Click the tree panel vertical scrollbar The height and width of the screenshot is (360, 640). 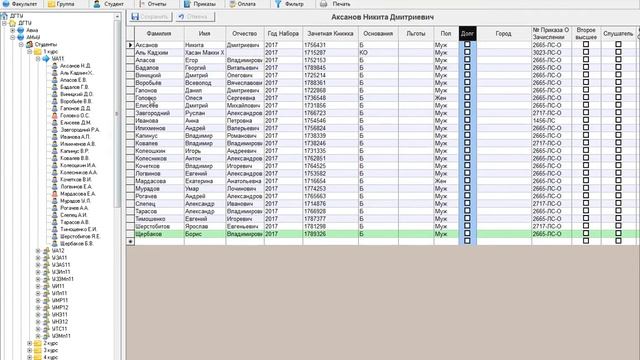pyautogui.click(x=118, y=114)
